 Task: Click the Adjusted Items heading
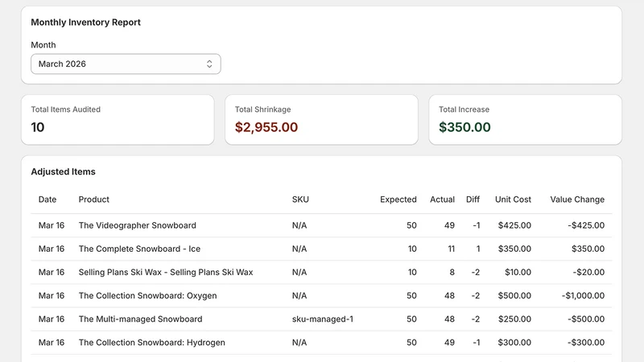(64, 171)
